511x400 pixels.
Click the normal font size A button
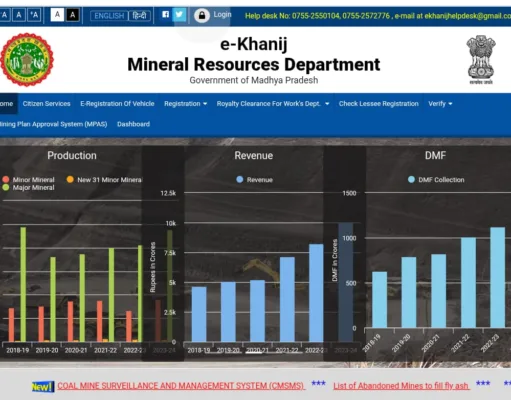pyautogui.click(x=19, y=15)
